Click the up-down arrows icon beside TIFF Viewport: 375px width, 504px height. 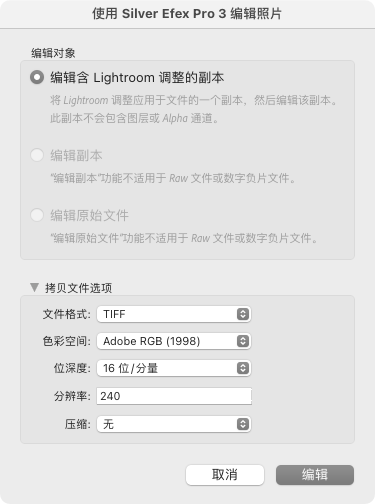click(x=243, y=314)
